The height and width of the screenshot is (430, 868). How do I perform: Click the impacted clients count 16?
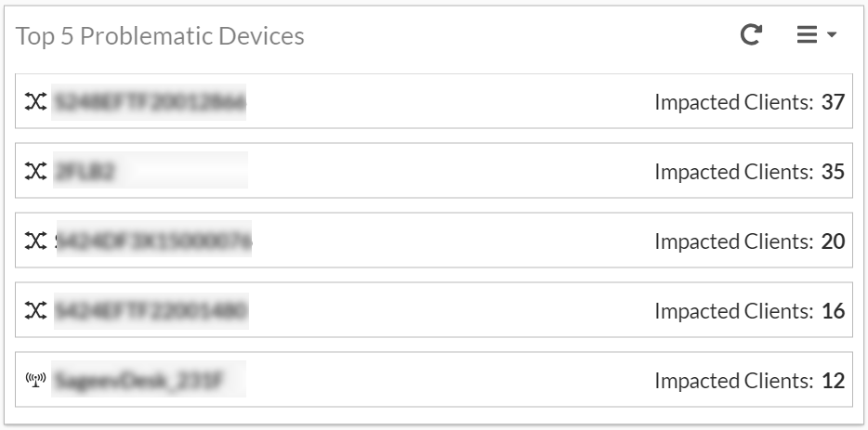pos(833,311)
